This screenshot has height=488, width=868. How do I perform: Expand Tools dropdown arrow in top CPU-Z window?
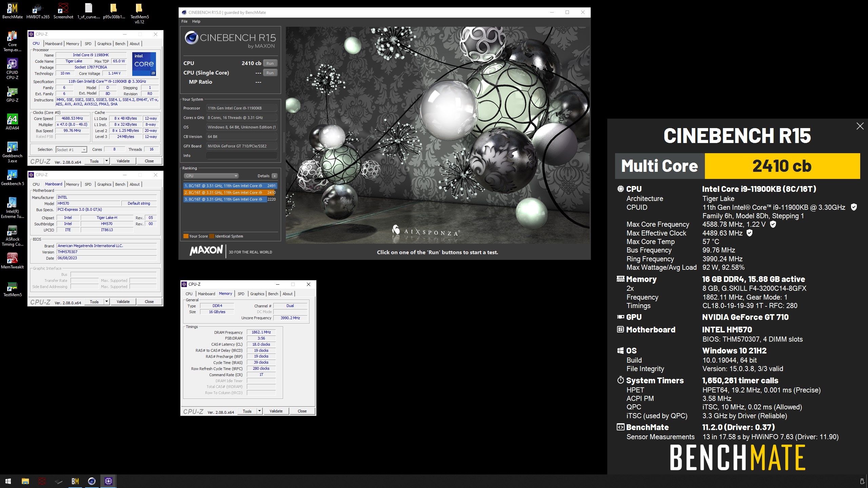point(106,161)
